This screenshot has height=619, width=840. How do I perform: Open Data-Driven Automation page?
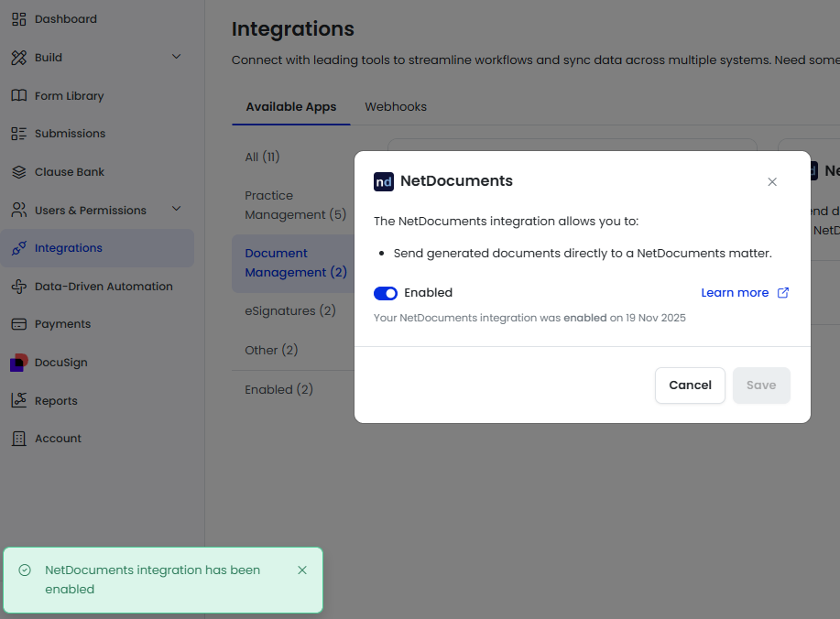(104, 287)
